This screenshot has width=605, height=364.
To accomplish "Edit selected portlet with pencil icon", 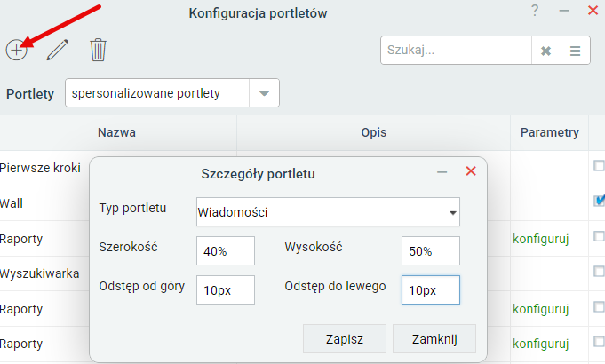I will point(58,50).
